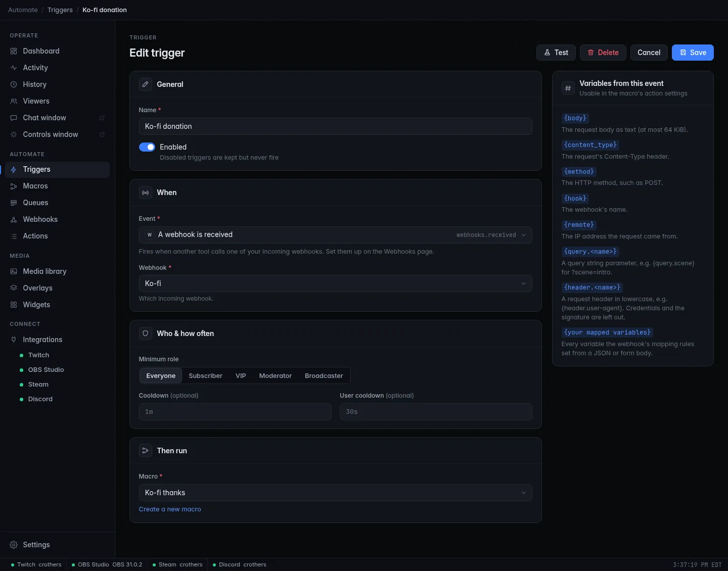Open Triggers page in sidebar
Screen dimensions: 728x571
(57, 169)
